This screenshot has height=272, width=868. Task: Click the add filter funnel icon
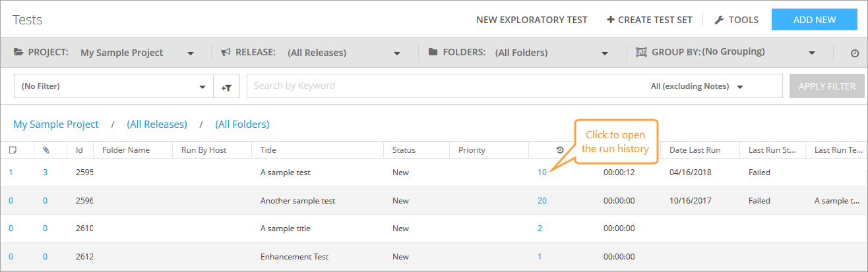click(x=226, y=86)
